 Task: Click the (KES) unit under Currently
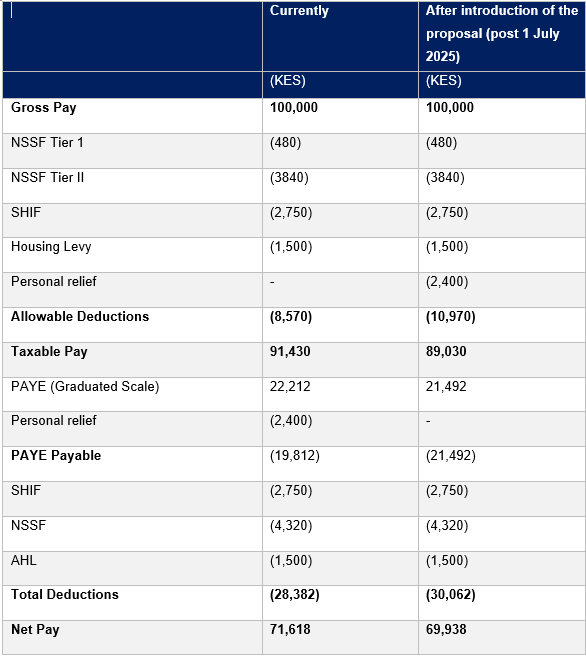[x=288, y=81]
